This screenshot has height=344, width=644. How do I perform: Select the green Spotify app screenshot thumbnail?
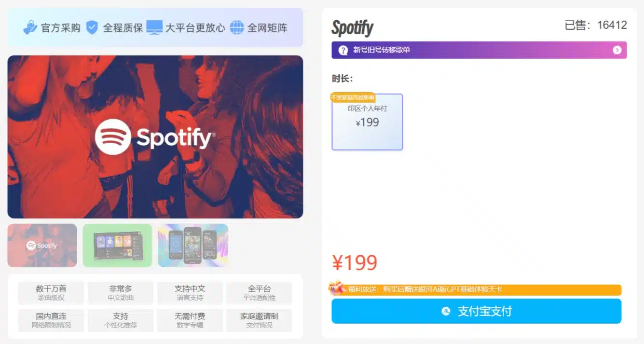click(117, 246)
